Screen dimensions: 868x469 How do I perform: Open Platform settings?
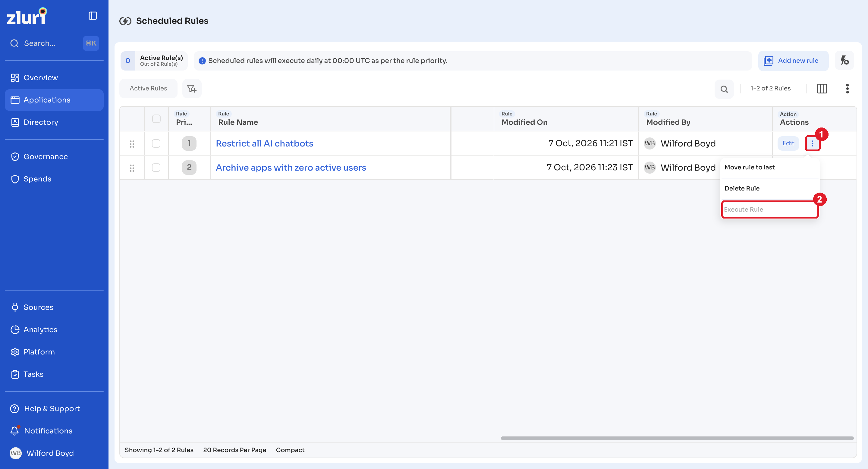(x=54, y=352)
